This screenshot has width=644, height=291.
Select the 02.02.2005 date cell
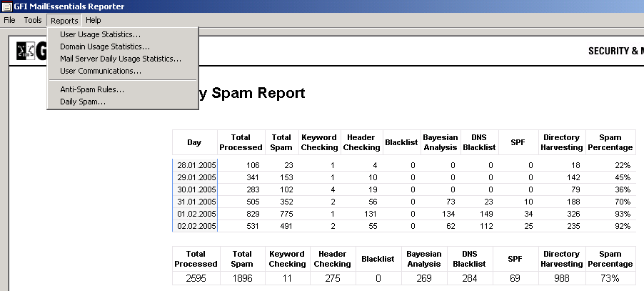tap(196, 226)
